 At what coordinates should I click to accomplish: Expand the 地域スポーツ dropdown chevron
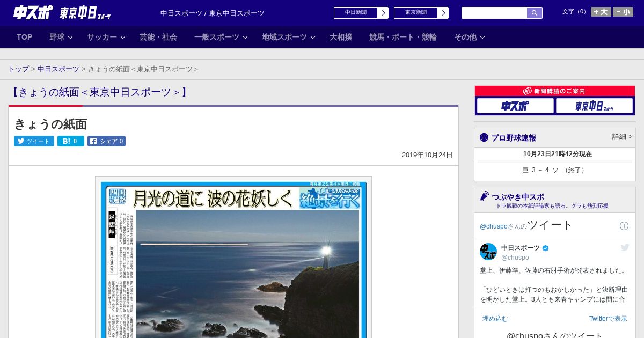(x=313, y=37)
